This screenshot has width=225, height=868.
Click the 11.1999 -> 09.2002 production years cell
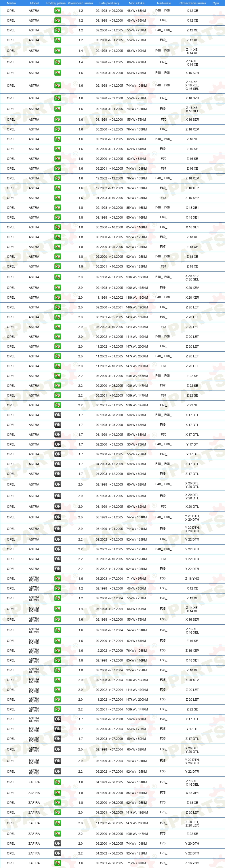pos(109,297)
